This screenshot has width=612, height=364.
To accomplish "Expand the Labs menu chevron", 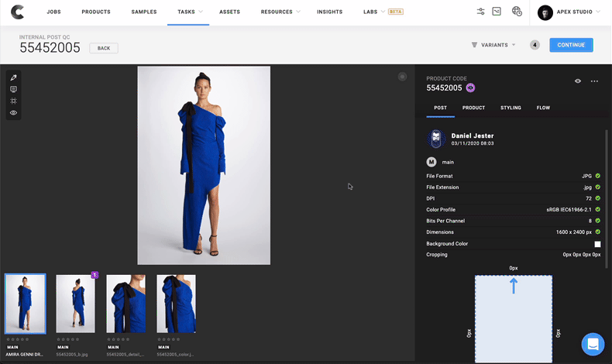I will (x=383, y=12).
